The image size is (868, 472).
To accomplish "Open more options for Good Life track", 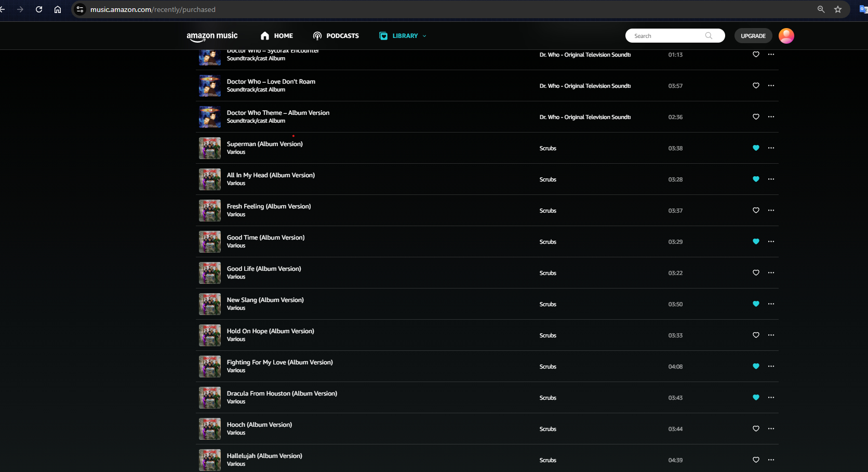I will (x=771, y=273).
